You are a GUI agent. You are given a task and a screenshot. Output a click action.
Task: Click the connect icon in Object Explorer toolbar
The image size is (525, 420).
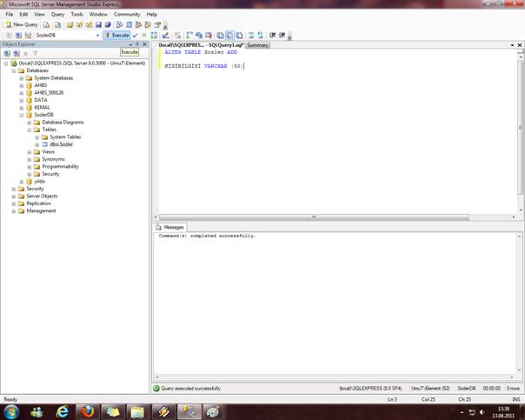click(x=6, y=53)
